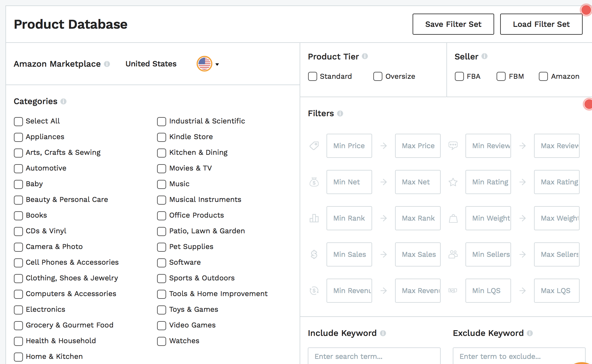Check the Toys & Games category
The width and height of the screenshot is (592, 364).
(162, 310)
